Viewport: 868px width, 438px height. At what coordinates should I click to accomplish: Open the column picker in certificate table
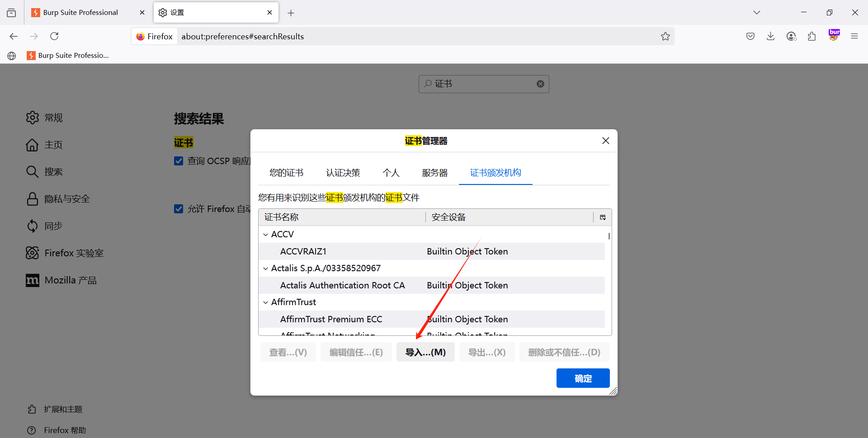tap(603, 217)
